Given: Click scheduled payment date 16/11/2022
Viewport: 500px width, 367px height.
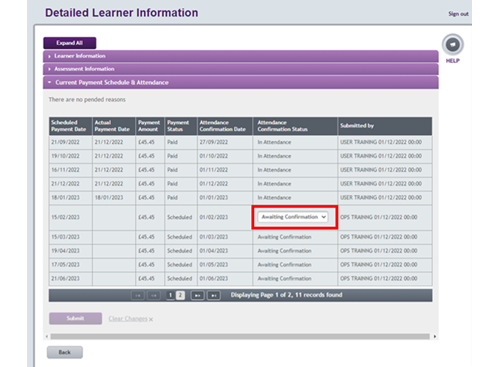Looking at the screenshot, I should [x=65, y=170].
